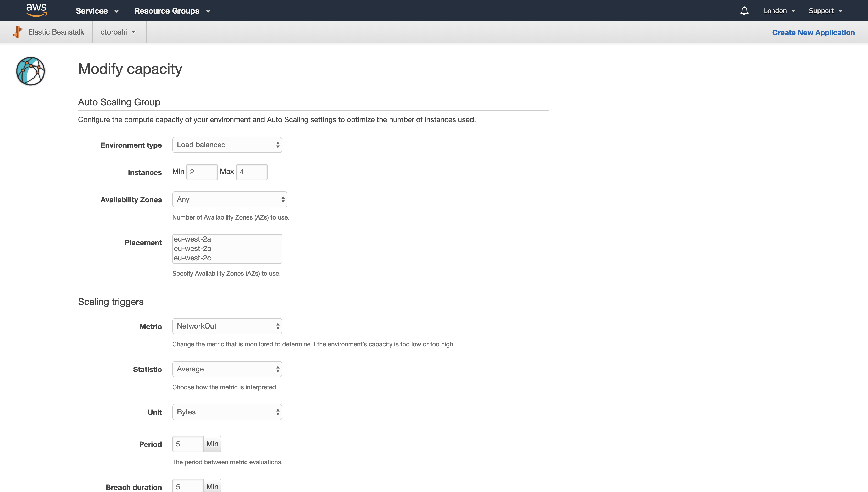868x492 pixels.
Task: Open the Services menu
Action: pos(97,11)
